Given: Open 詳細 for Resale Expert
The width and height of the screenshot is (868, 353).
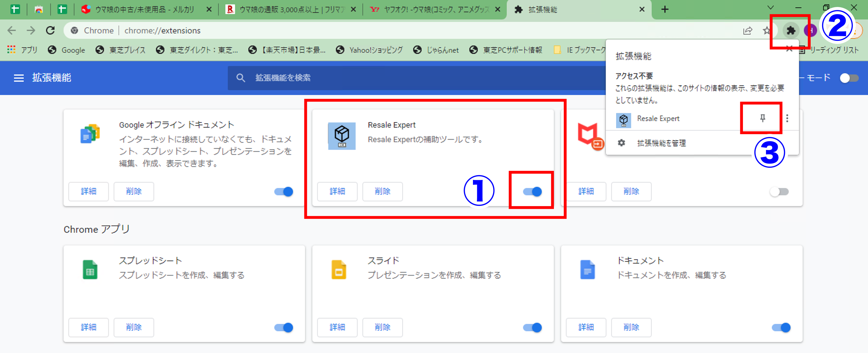Looking at the screenshot, I should (x=337, y=192).
